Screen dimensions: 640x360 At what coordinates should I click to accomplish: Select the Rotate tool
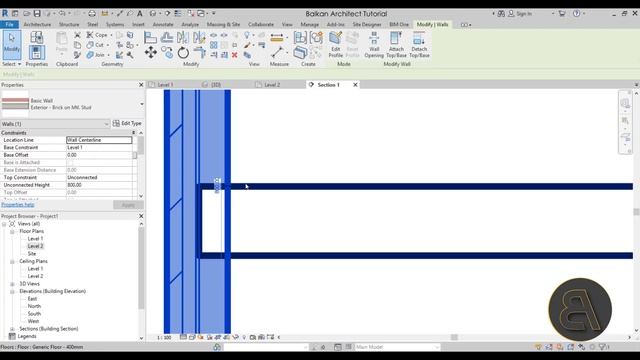(x=183, y=53)
